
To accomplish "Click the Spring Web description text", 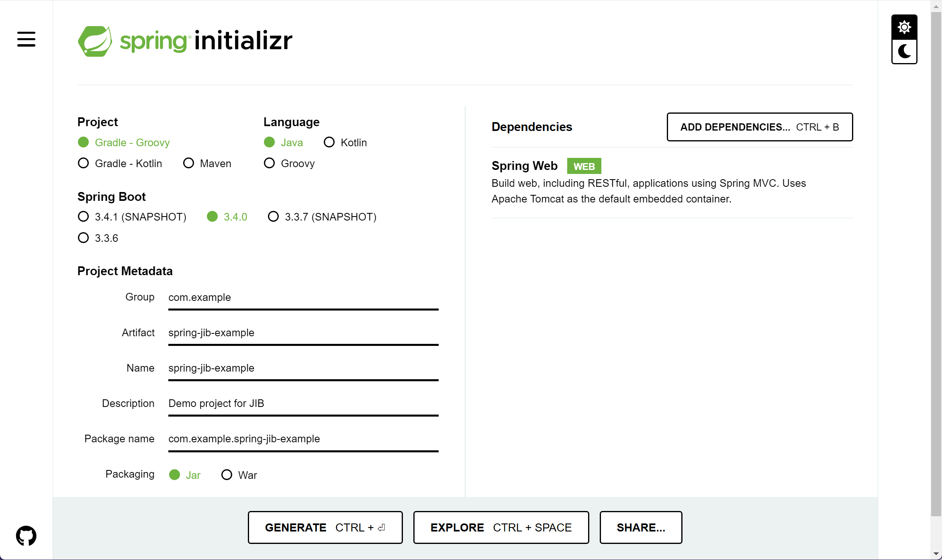I will tap(649, 191).
